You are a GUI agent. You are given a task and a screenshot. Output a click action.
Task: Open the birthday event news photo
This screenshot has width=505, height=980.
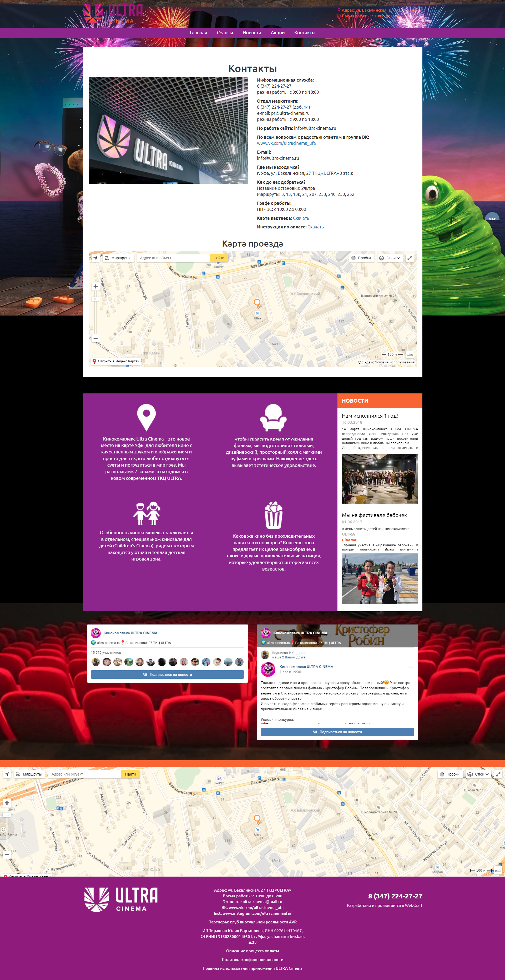pos(380,479)
